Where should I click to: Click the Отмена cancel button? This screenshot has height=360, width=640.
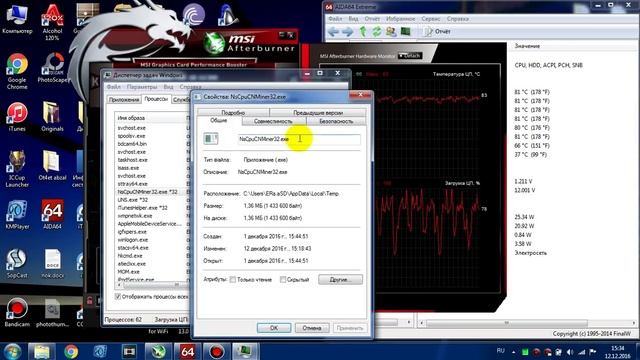pyautogui.click(x=311, y=328)
